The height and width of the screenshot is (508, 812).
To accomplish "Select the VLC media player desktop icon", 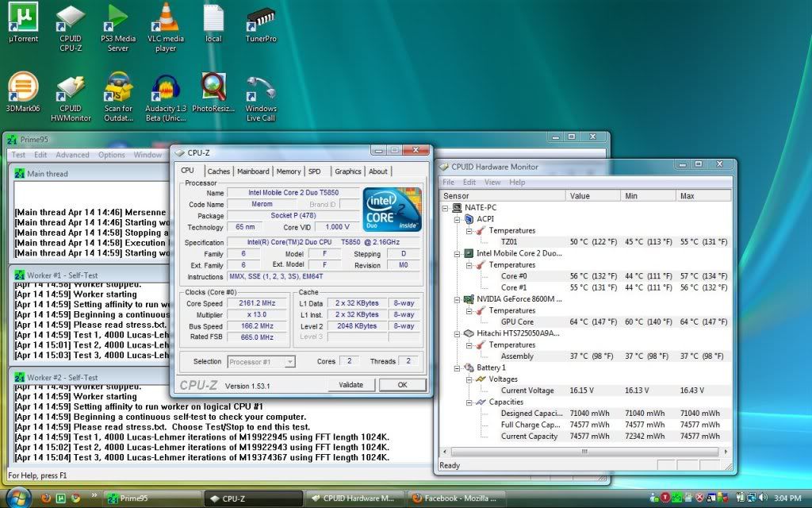I will (x=166, y=28).
